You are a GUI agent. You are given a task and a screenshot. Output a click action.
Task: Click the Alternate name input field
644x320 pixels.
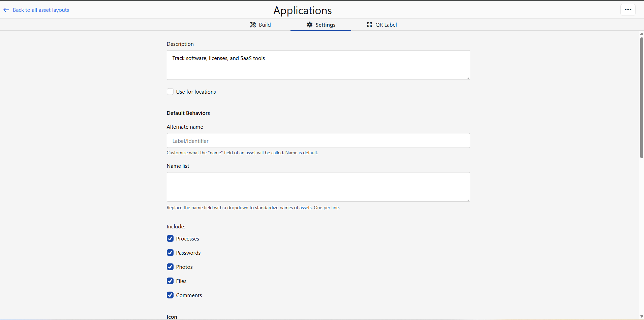coord(318,140)
